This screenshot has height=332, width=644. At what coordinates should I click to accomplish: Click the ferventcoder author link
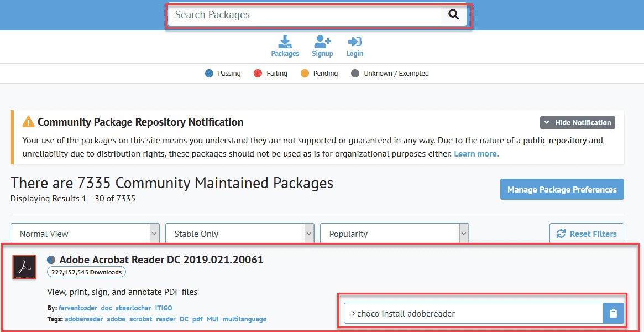[x=76, y=308]
